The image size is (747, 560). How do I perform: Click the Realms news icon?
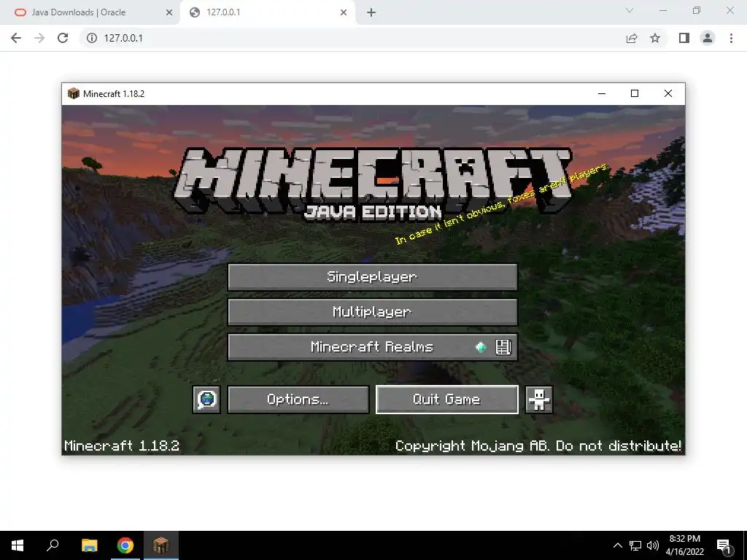coord(503,347)
